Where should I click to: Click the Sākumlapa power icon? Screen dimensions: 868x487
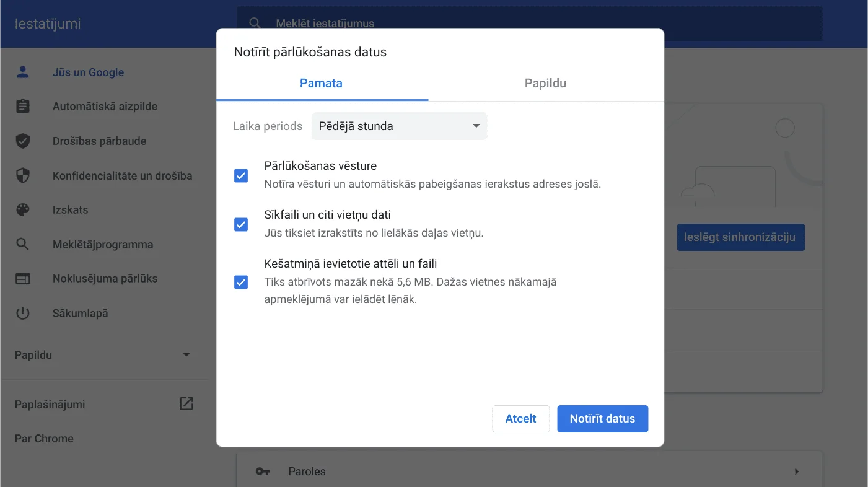pyautogui.click(x=23, y=313)
